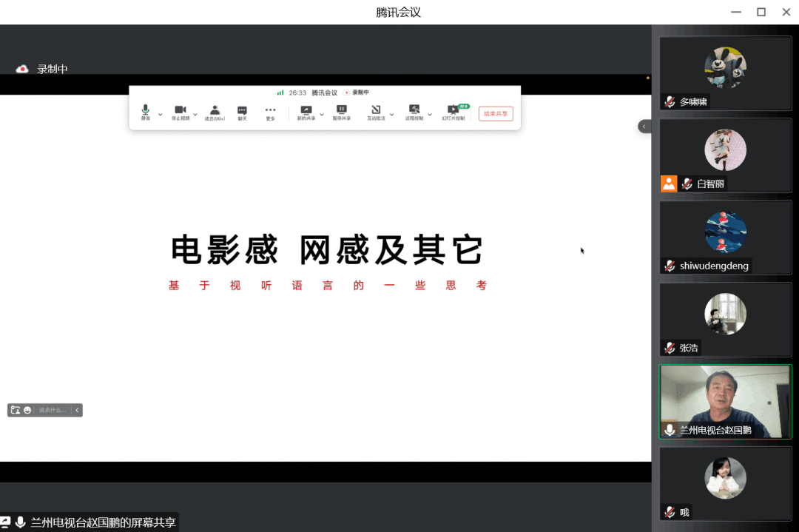This screenshot has height=532, width=799.
Task: Mute the microphone using 静音 icon
Action: 145,108
